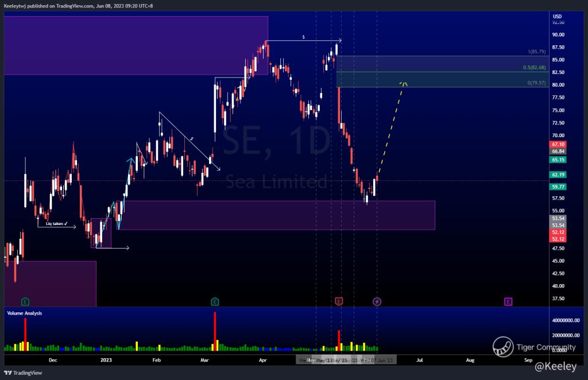Click the green 65.15 price label
The image size is (588, 380).
click(558, 160)
